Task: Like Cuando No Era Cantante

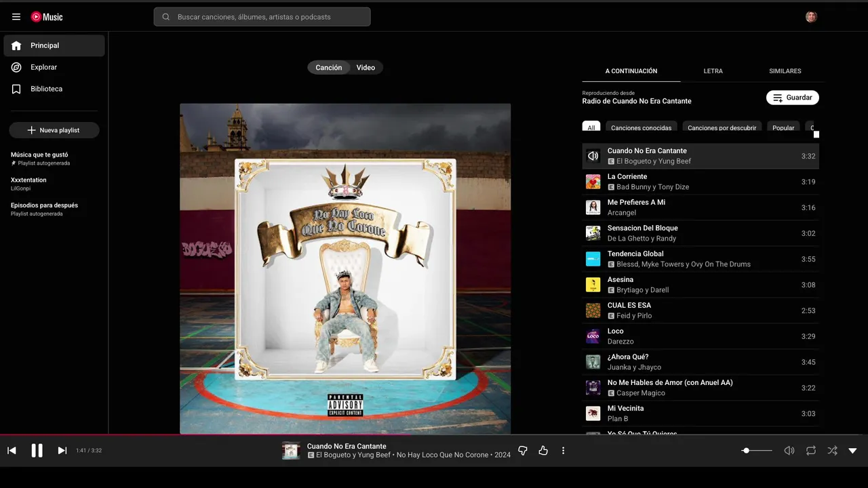Action: pyautogui.click(x=543, y=451)
